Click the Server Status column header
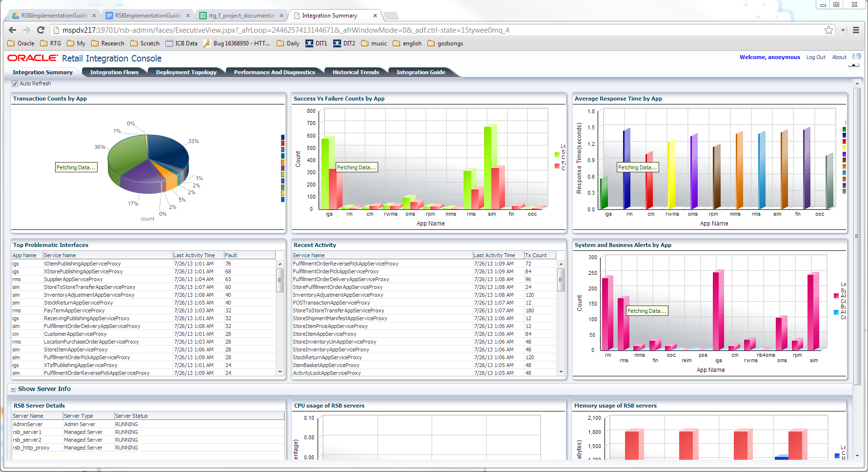The image size is (868, 472). 199,416
